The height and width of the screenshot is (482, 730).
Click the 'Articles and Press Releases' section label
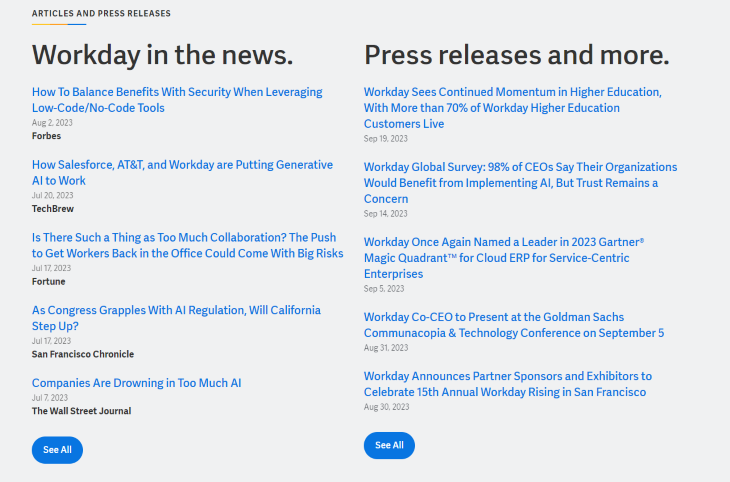[101, 14]
